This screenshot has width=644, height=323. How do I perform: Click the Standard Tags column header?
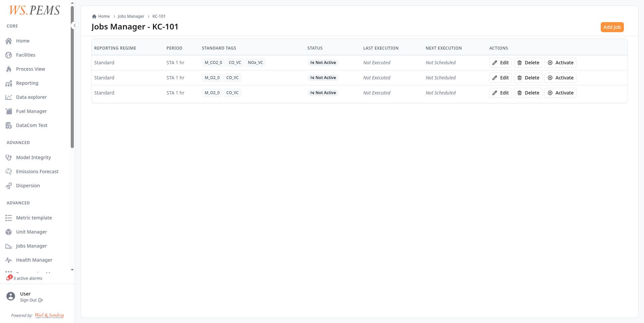click(219, 48)
